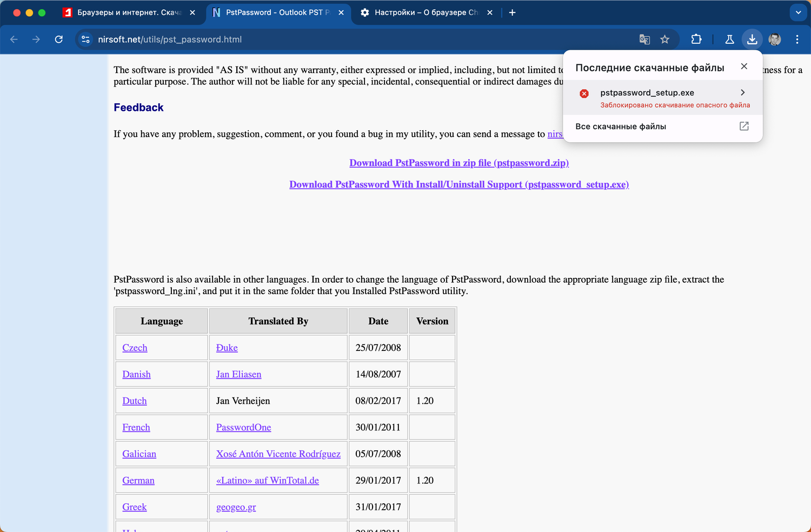This screenshot has width=811, height=532.
Task: Select the date 08/02/2017 cell
Action: pyautogui.click(x=378, y=401)
